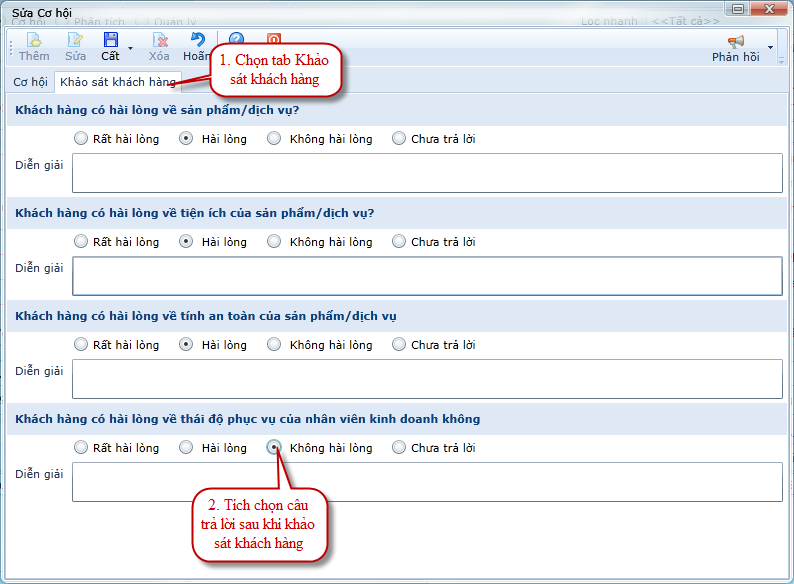Click the Phản hồi (Feedback) megaphone icon
The height and width of the screenshot is (584, 794).
point(736,42)
